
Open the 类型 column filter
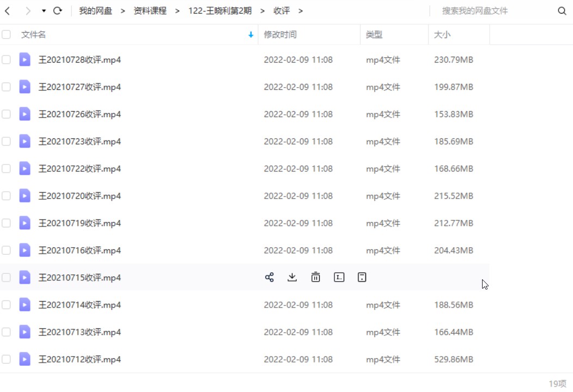coord(374,34)
